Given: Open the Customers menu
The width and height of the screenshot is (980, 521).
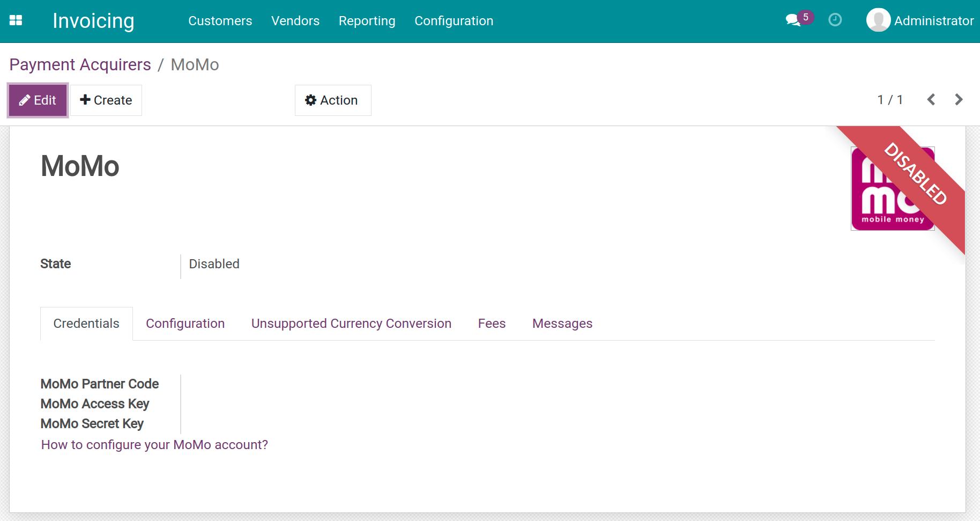Looking at the screenshot, I should click(220, 21).
